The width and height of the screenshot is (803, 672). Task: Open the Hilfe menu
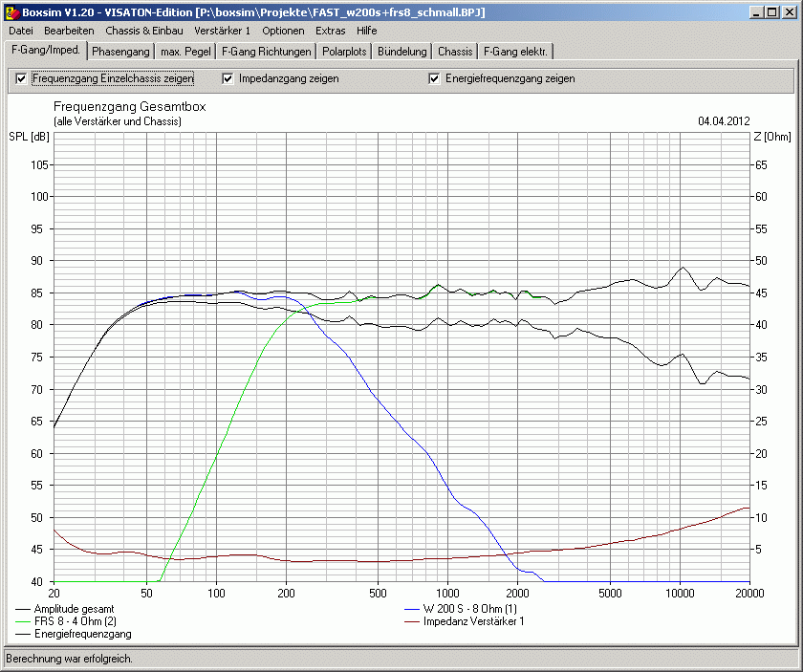367,31
